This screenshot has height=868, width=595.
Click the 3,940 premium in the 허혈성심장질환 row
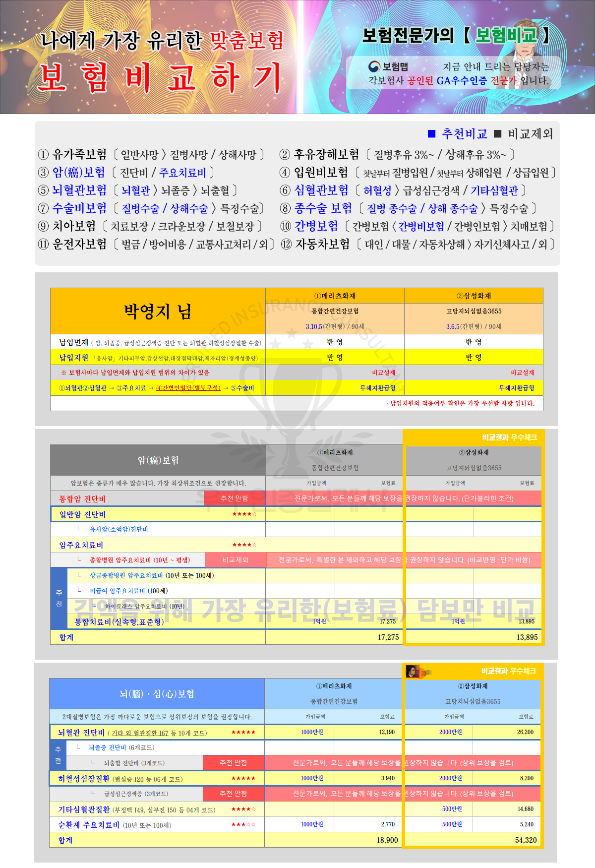pyautogui.click(x=388, y=778)
